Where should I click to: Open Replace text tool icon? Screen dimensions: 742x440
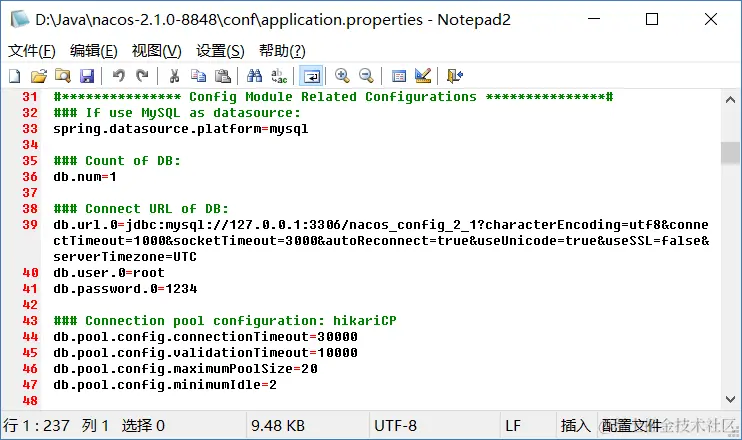[279, 76]
